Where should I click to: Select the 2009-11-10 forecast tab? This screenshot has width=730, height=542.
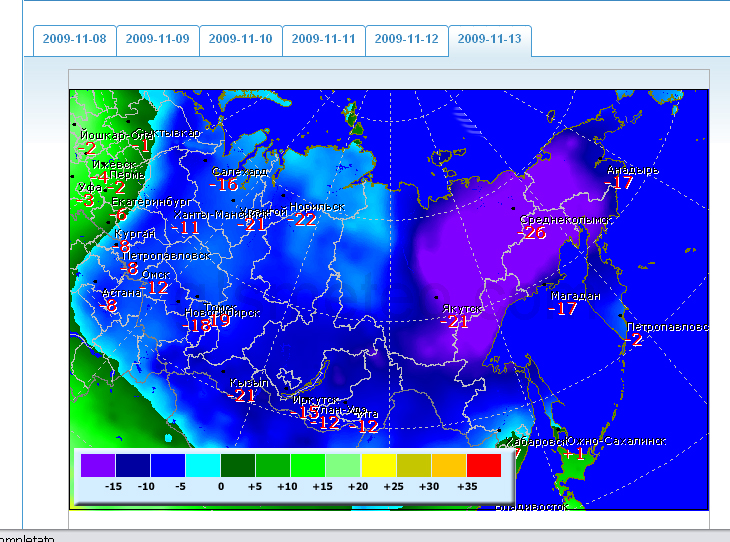[241, 40]
